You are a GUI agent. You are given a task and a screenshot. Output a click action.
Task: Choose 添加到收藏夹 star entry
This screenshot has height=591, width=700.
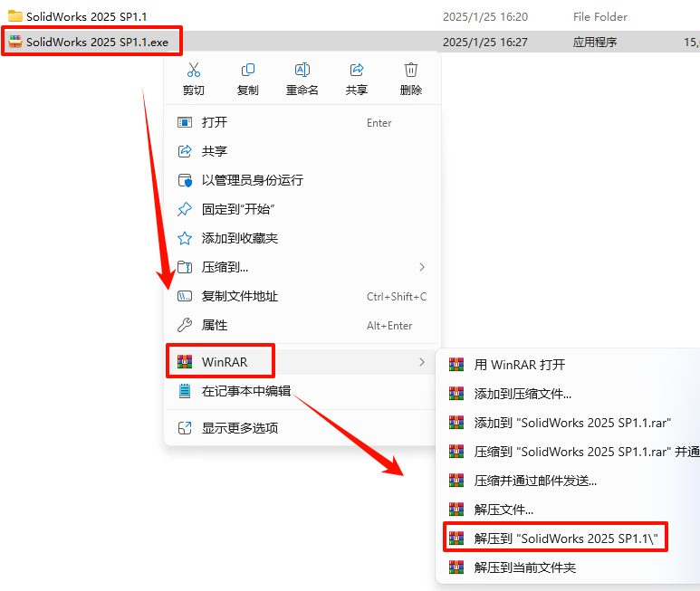(x=302, y=238)
